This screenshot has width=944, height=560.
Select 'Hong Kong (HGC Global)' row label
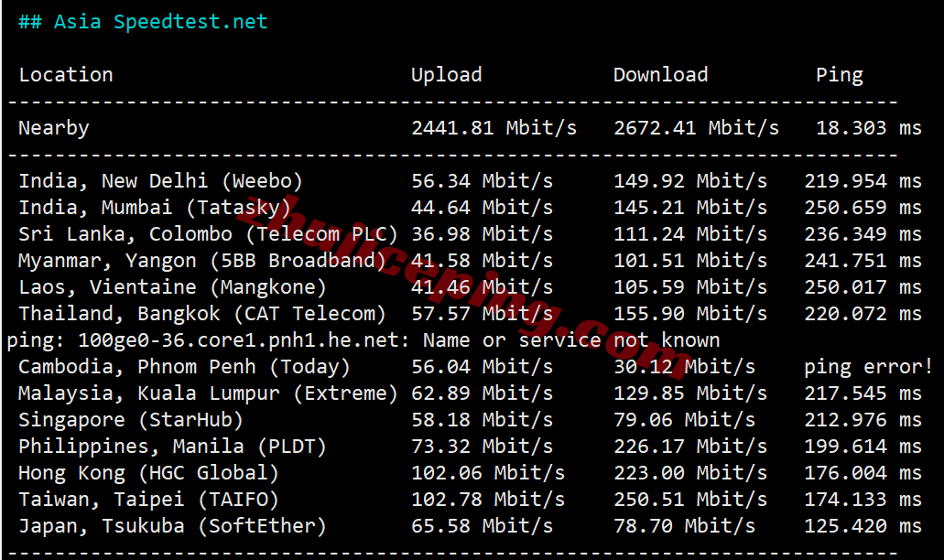(x=148, y=473)
